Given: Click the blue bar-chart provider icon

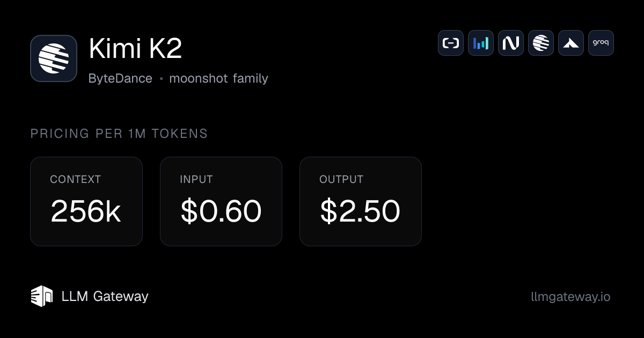Looking at the screenshot, I should pos(481,43).
